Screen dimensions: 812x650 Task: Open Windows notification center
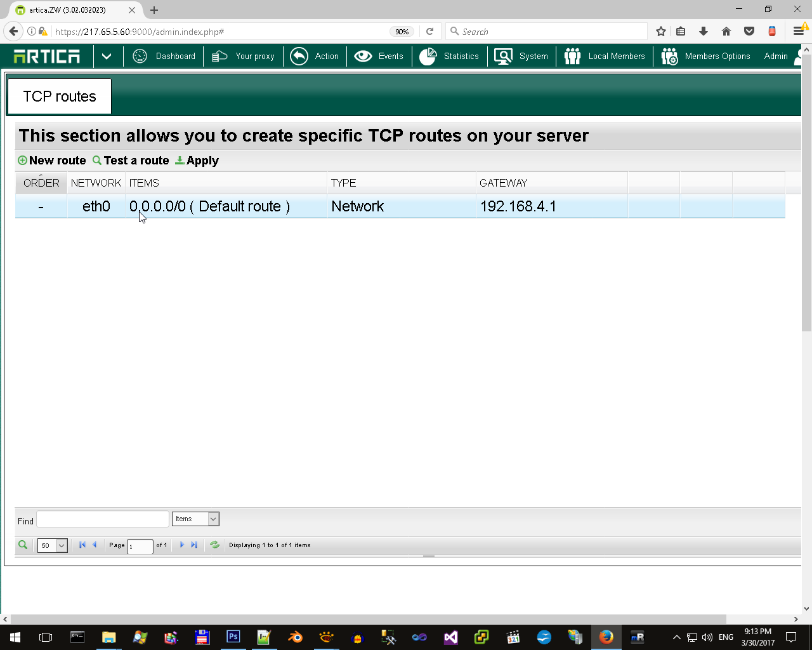tap(791, 637)
